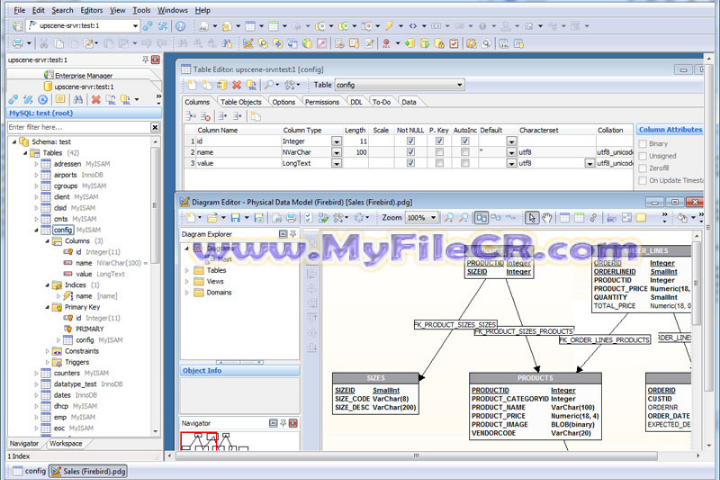
Task: Collapse the Schema: test tree node
Action: pos(14,142)
